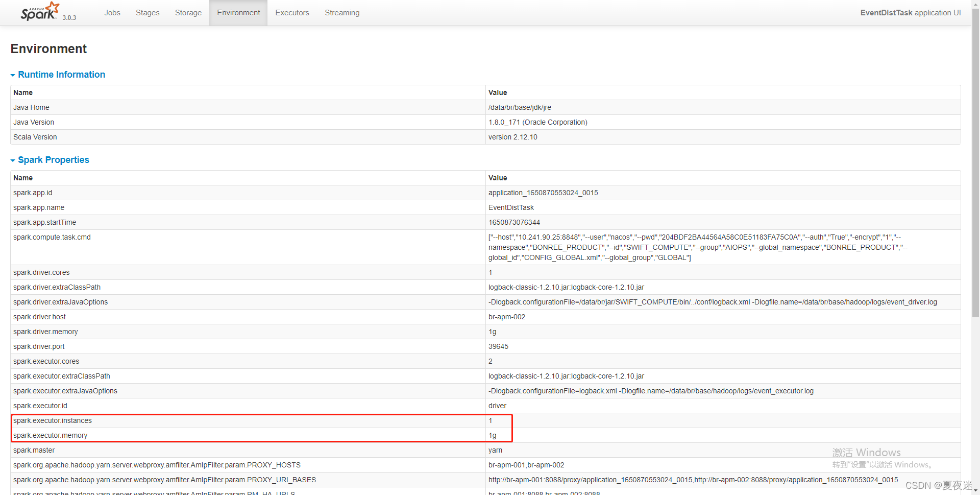Click the Apache Spark logo
The image size is (980, 495).
[40, 11]
